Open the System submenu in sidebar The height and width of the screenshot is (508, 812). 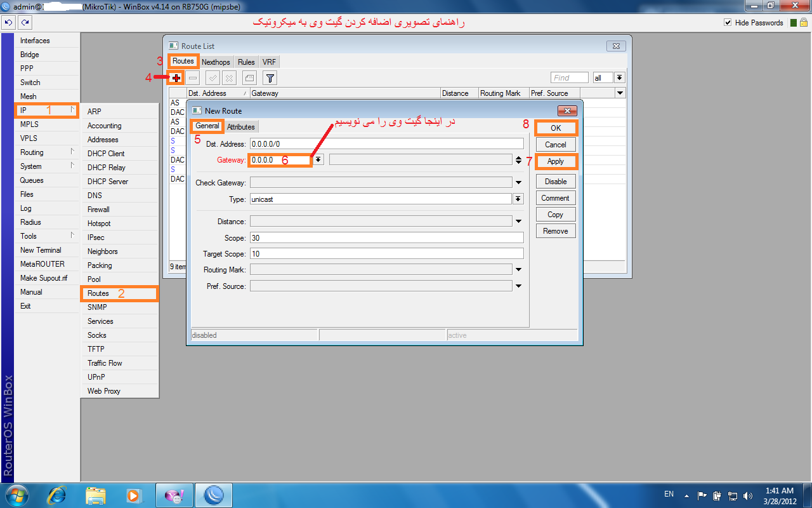(47, 166)
